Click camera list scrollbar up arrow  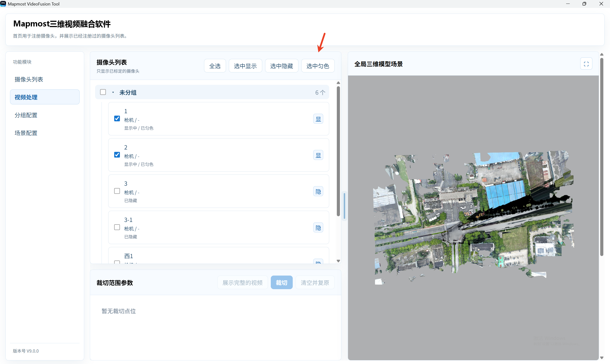338,83
